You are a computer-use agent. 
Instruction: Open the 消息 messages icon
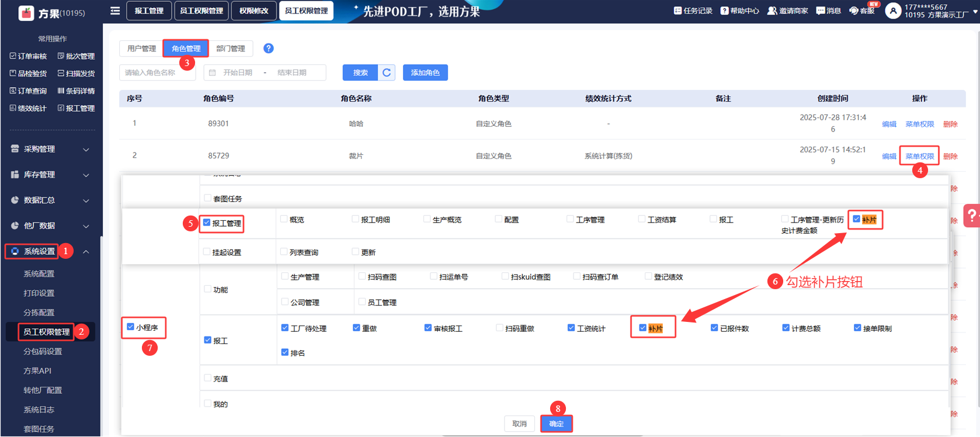pyautogui.click(x=821, y=11)
